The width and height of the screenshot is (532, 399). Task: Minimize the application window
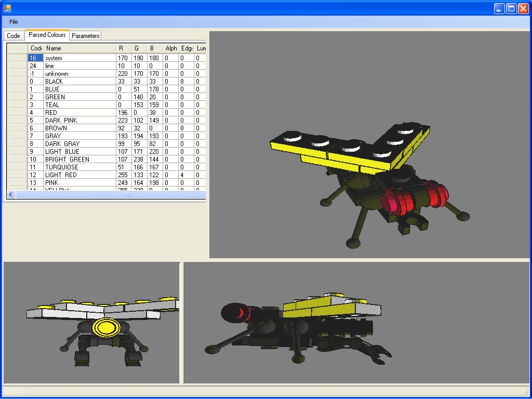[x=499, y=8]
